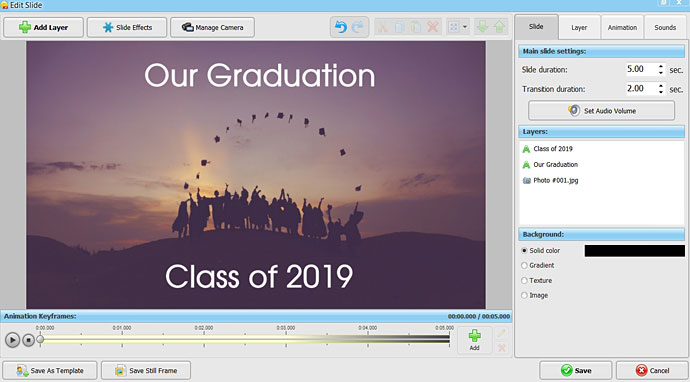This screenshot has height=382, width=690.
Task: Save the slide changes
Action: click(x=576, y=371)
